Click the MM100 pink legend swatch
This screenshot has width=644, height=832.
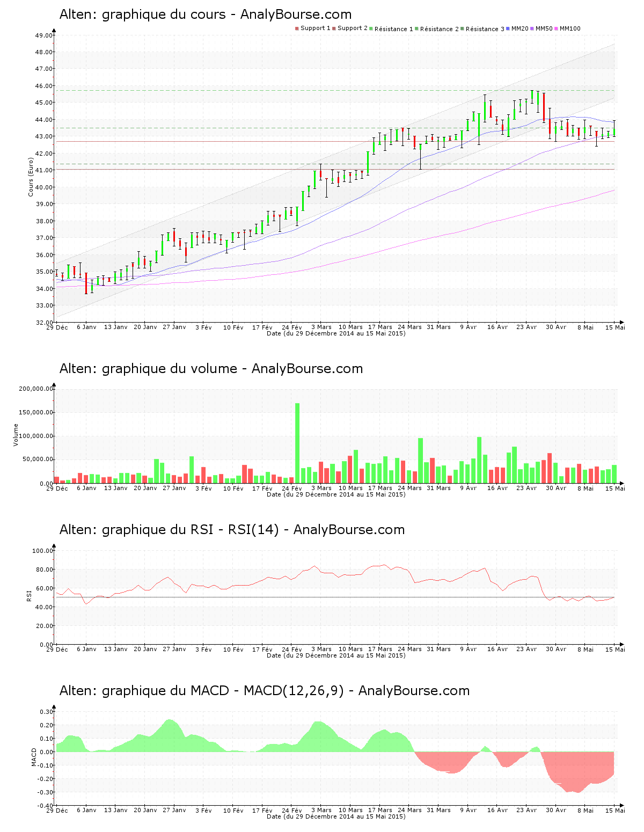point(556,28)
